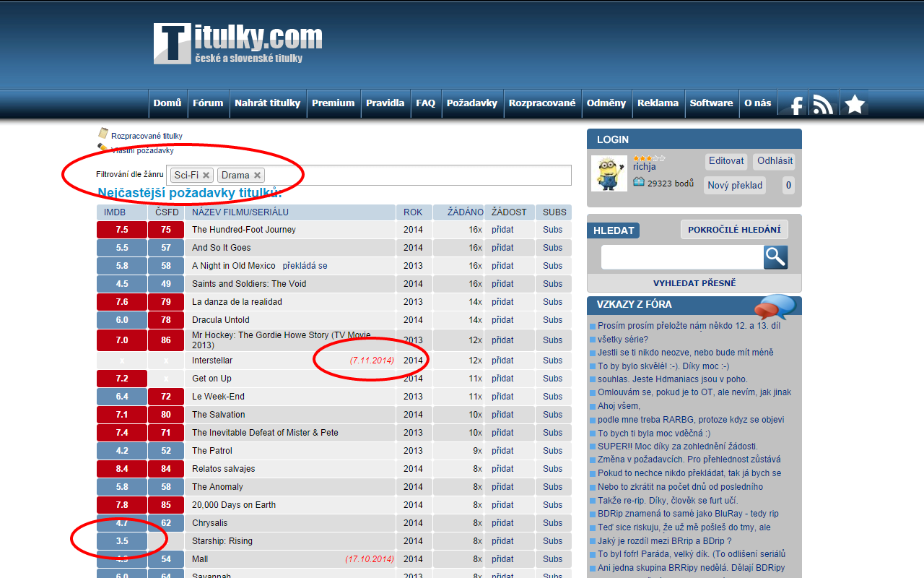Sort by the IMDB column header
Viewport: 924px width, 578px height.
[x=121, y=212]
